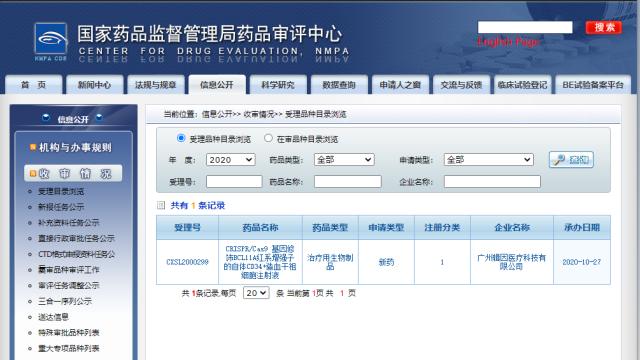This screenshot has height=360, width=640.
Task: Click the record list icon beside 共有1条记录
Action: pyautogui.click(x=161, y=205)
